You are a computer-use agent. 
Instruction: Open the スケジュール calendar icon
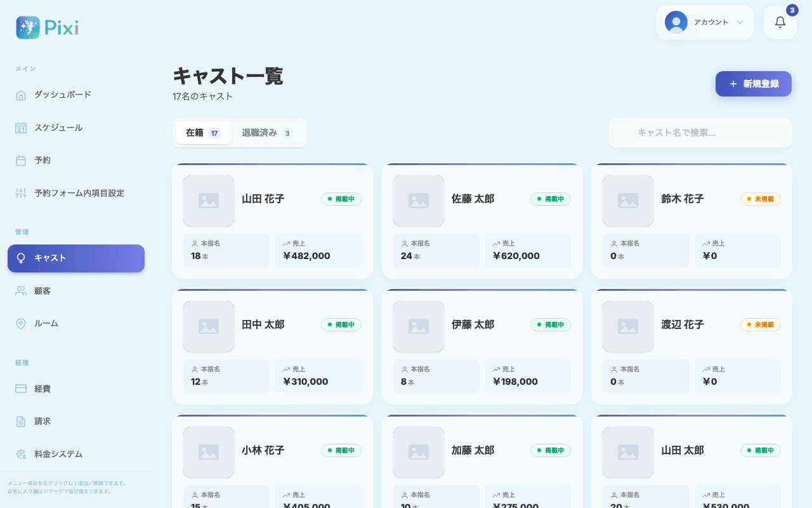21,128
